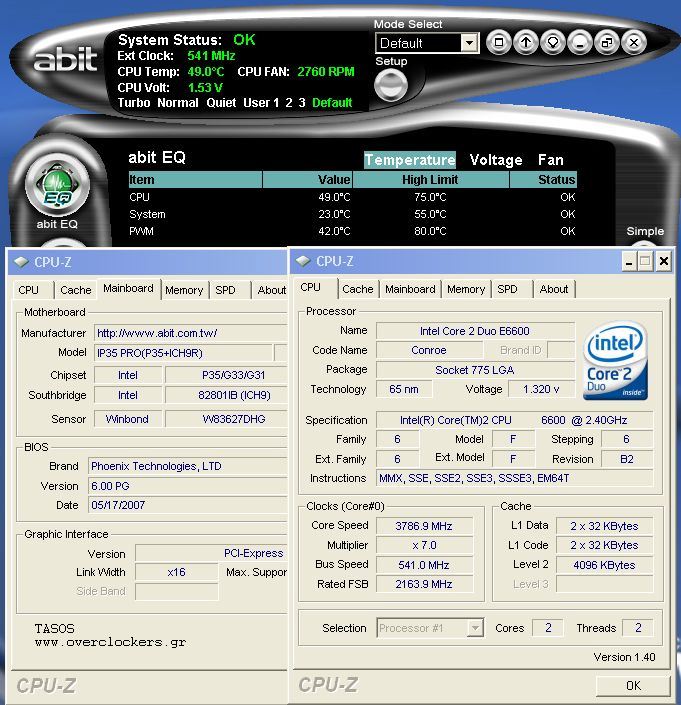The image size is (681, 705).
Task: Open the About tab in left CPU-Z window
Action: (x=272, y=290)
